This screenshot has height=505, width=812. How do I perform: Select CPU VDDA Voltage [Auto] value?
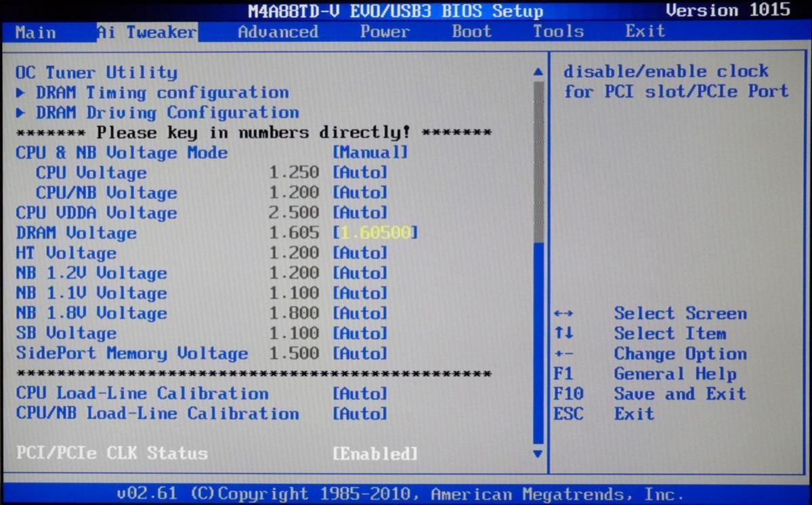(x=360, y=213)
